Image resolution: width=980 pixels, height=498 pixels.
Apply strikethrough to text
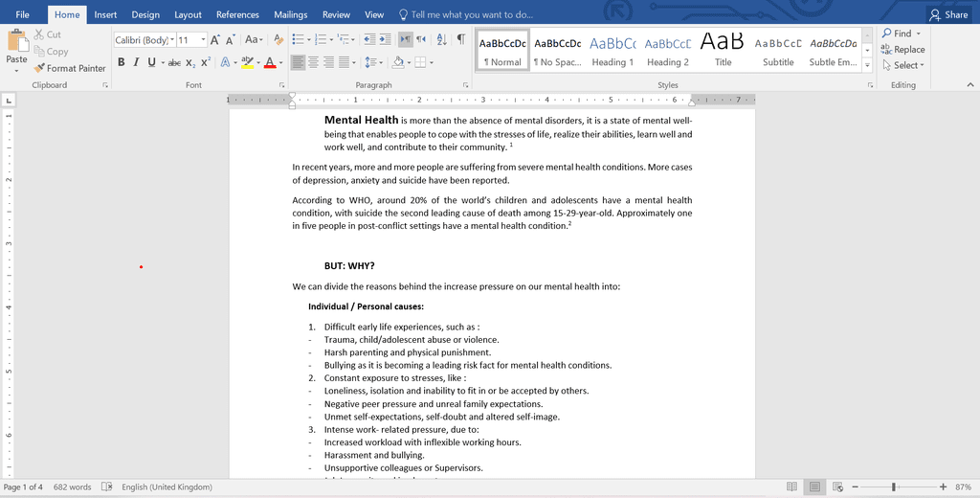(174, 62)
